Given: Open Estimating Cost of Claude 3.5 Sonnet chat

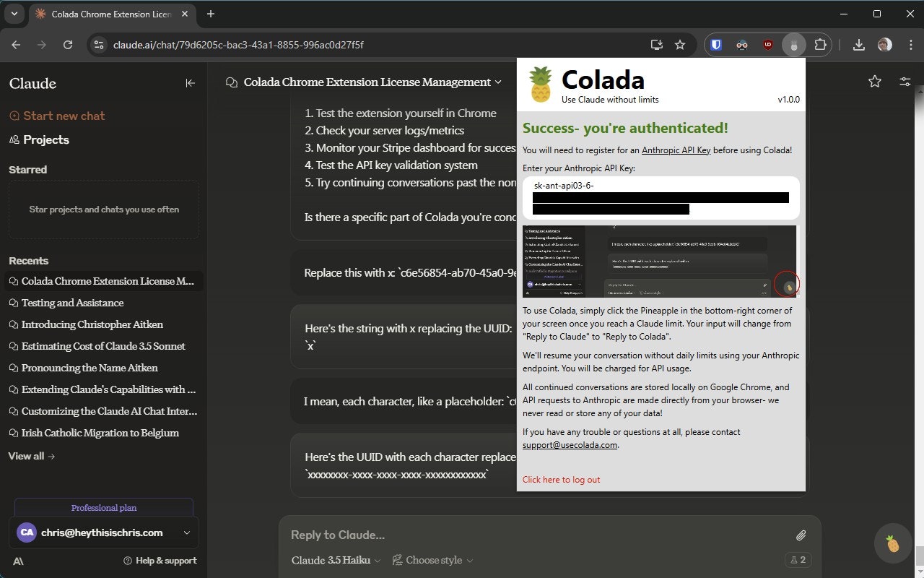Looking at the screenshot, I should click(x=103, y=346).
